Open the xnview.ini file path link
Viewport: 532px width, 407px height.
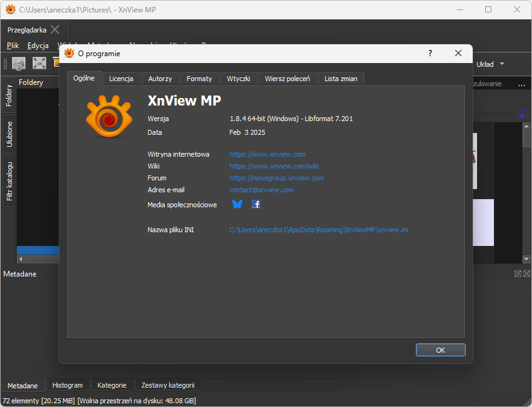click(318, 230)
